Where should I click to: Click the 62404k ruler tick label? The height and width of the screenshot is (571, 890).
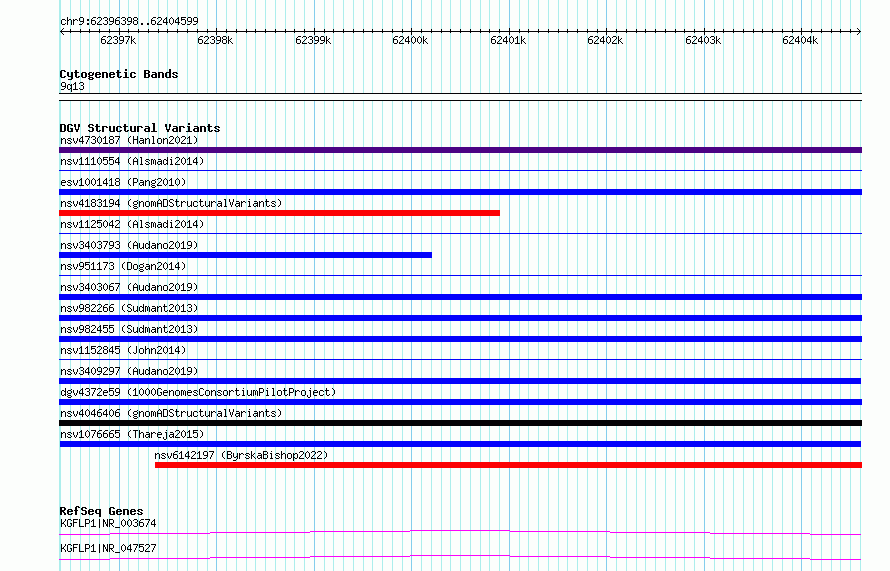pos(800,40)
